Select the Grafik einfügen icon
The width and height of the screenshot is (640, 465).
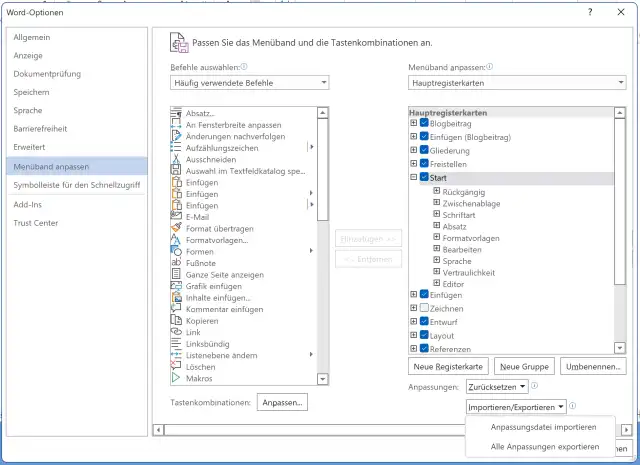tap(176, 286)
